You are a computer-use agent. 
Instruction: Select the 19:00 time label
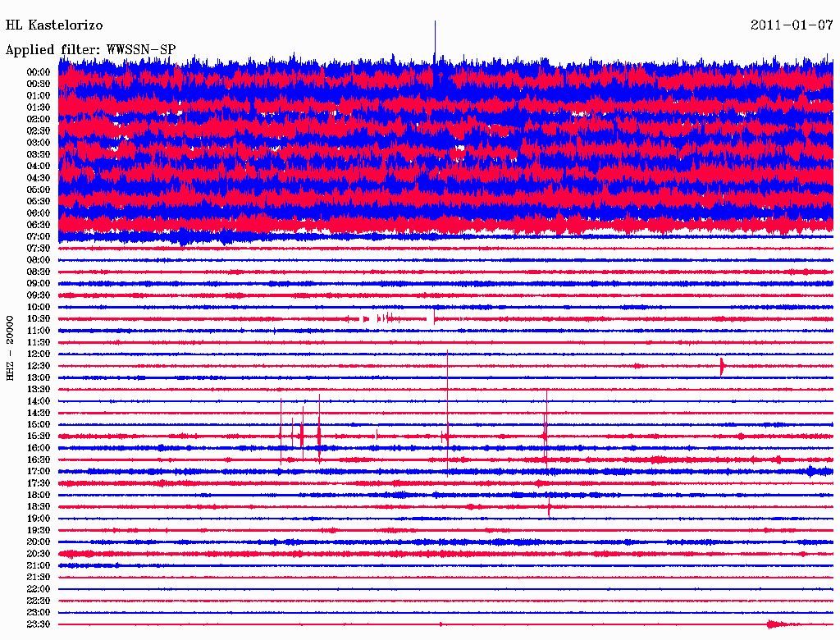(39, 519)
